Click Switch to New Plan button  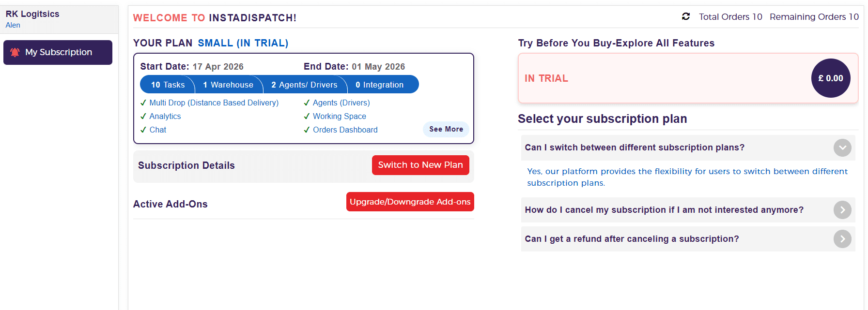click(x=420, y=165)
